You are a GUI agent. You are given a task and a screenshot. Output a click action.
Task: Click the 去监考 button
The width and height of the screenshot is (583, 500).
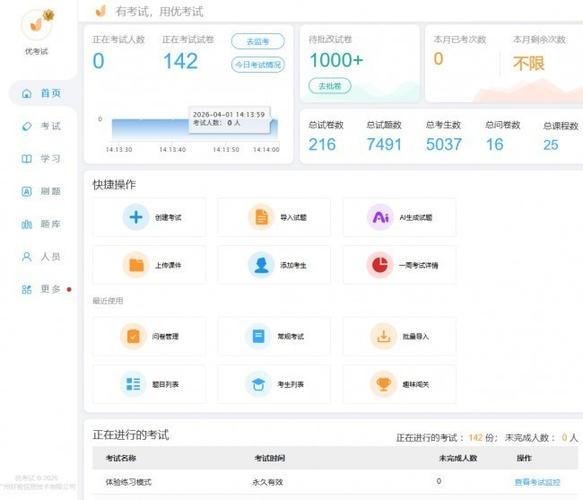click(x=258, y=41)
